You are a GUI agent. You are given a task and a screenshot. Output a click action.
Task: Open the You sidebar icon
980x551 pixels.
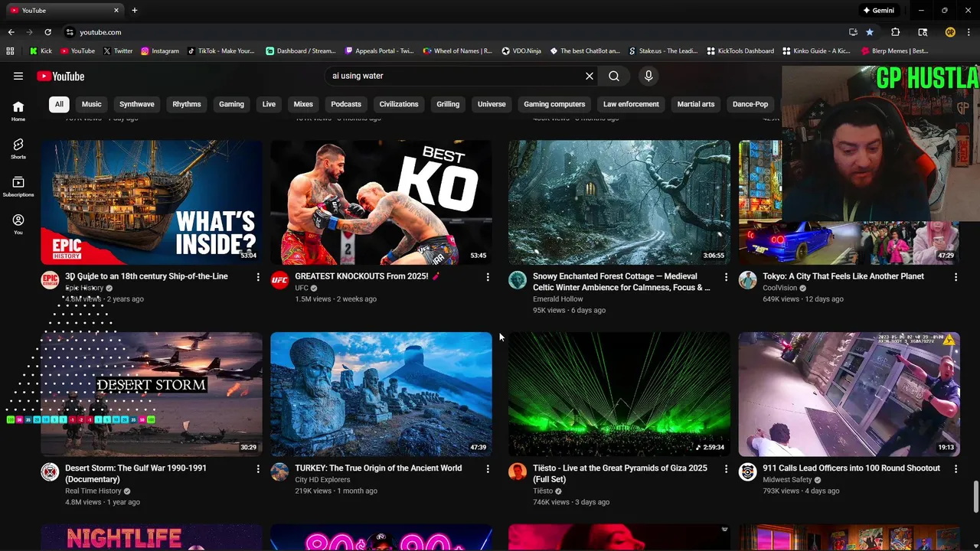point(18,224)
